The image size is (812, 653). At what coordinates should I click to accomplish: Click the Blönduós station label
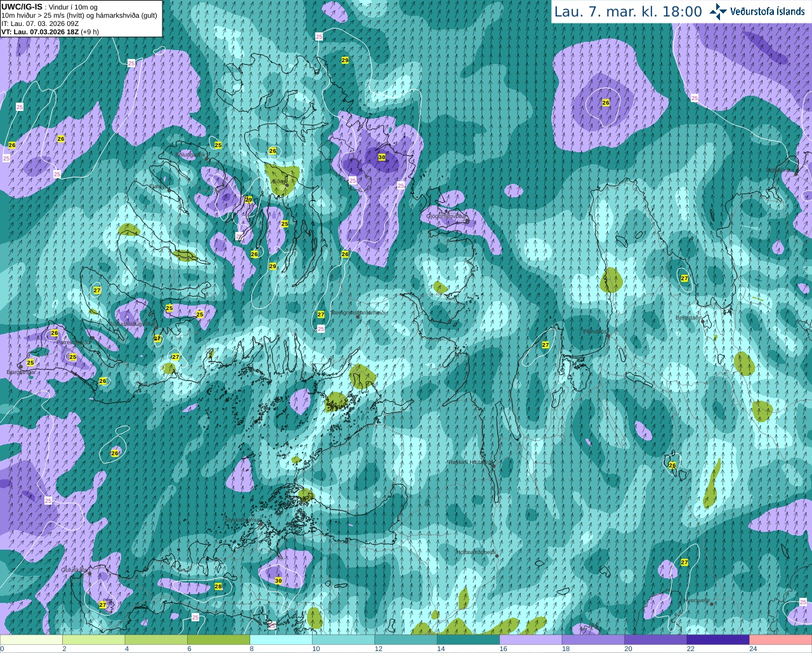coord(595,332)
